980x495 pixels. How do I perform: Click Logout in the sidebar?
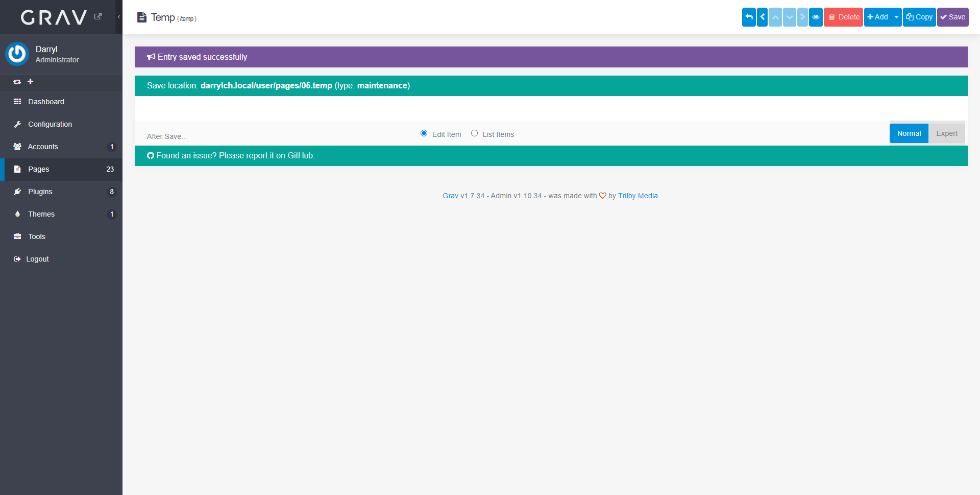(61, 259)
